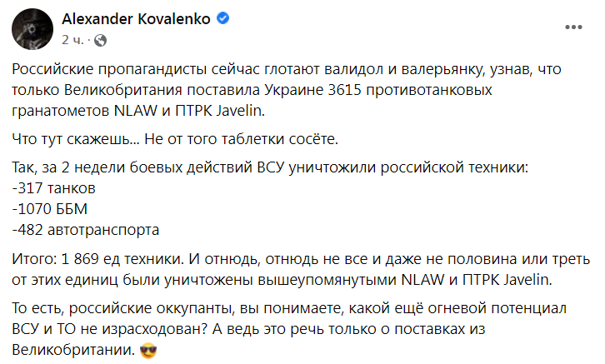Image resolution: width=605 pixels, height=364 pixels.
Task: Open the Alexander Kovalenko profile name link
Action: (x=136, y=18)
